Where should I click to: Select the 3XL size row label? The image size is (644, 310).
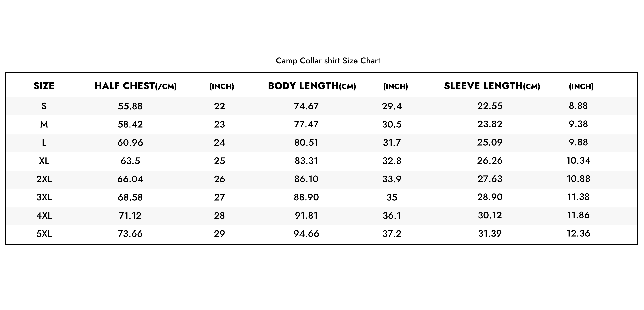coord(44,197)
